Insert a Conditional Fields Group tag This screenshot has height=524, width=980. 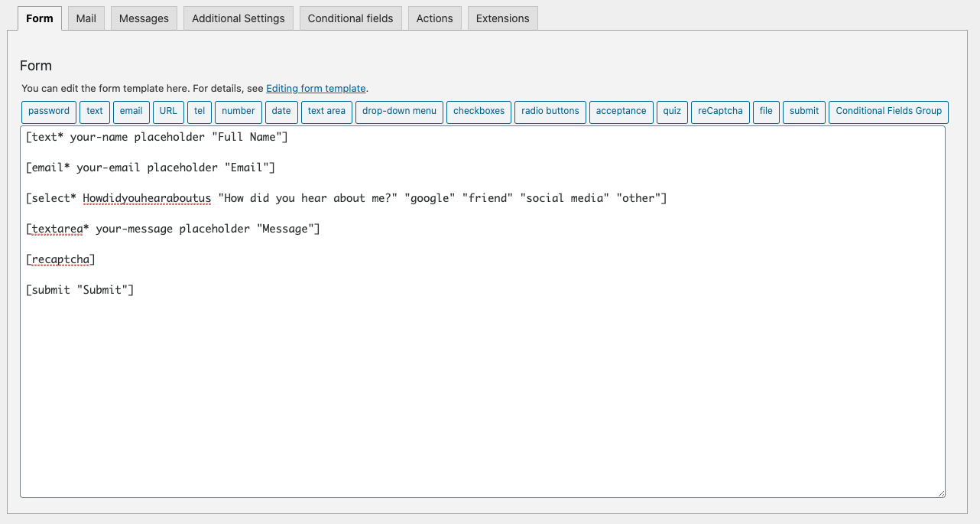click(x=888, y=112)
